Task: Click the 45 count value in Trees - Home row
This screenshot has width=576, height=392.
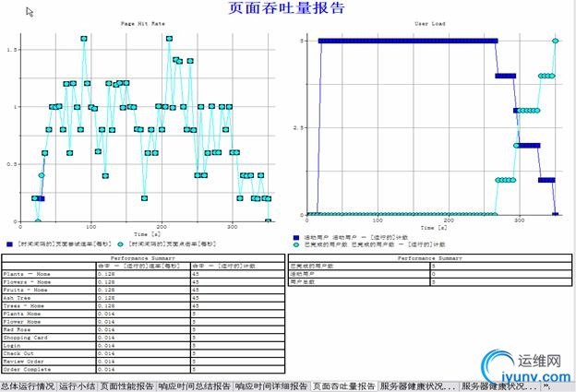Action: point(196,305)
